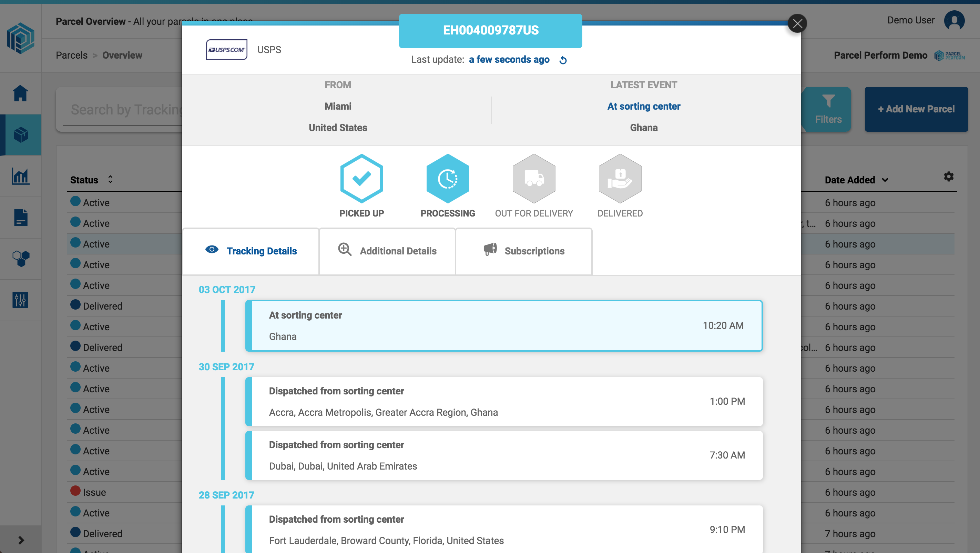
Task: Open the Integrations hexagons icon in sidebar
Action: [x=21, y=259]
